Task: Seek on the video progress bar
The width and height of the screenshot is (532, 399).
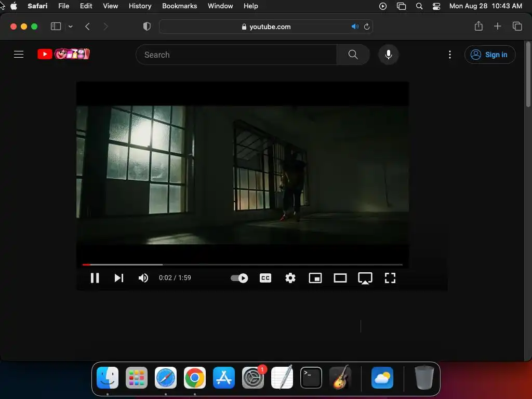Action: tap(242, 264)
